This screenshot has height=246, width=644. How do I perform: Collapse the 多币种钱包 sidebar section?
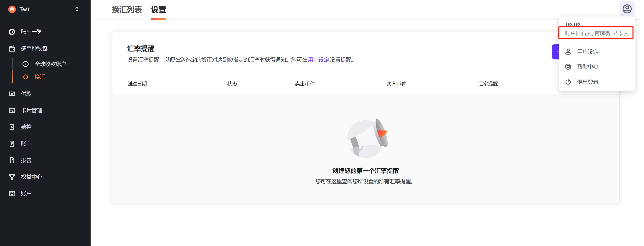tap(34, 49)
